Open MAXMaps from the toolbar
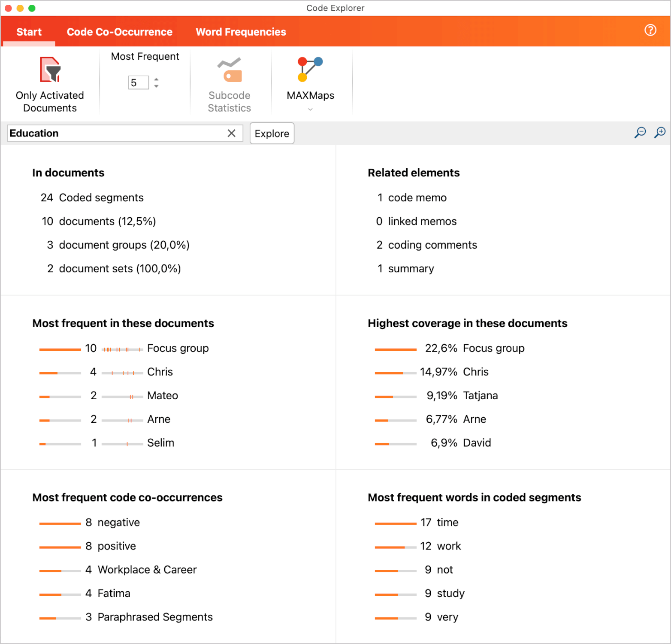671x644 pixels. [x=310, y=77]
